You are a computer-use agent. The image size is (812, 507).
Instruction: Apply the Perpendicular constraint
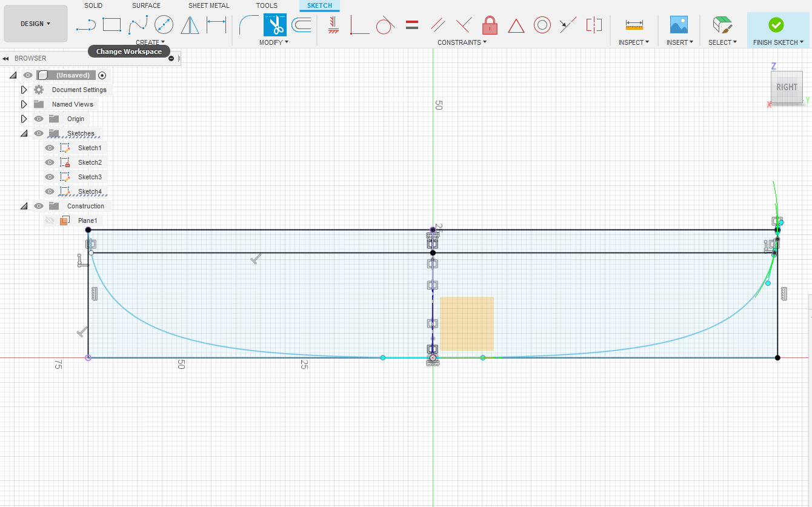[x=464, y=25]
